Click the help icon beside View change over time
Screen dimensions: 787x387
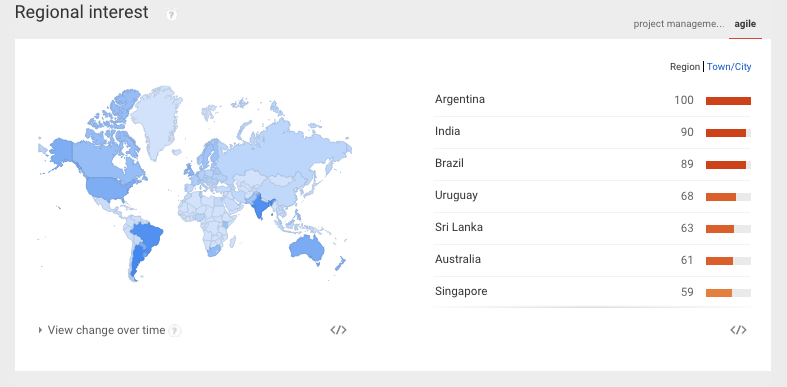[x=175, y=331]
